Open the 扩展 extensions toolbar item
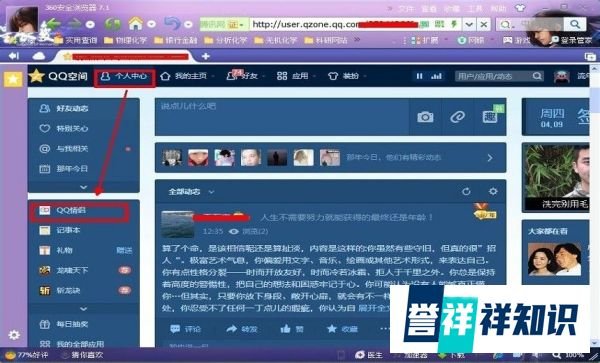The width and height of the screenshot is (600, 363). [x=425, y=40]
